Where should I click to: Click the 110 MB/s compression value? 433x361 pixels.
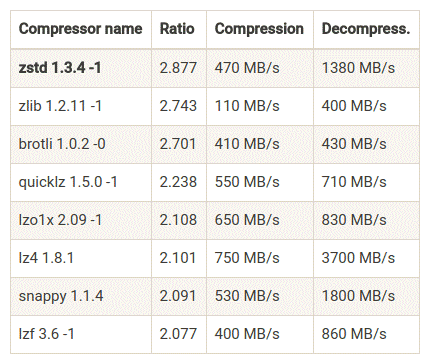tap(247, 106)
